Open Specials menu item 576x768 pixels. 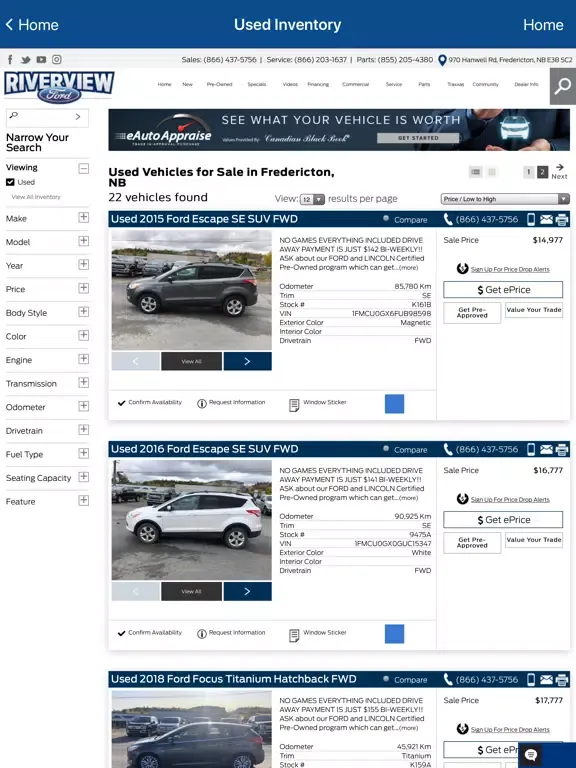point(257,84)
